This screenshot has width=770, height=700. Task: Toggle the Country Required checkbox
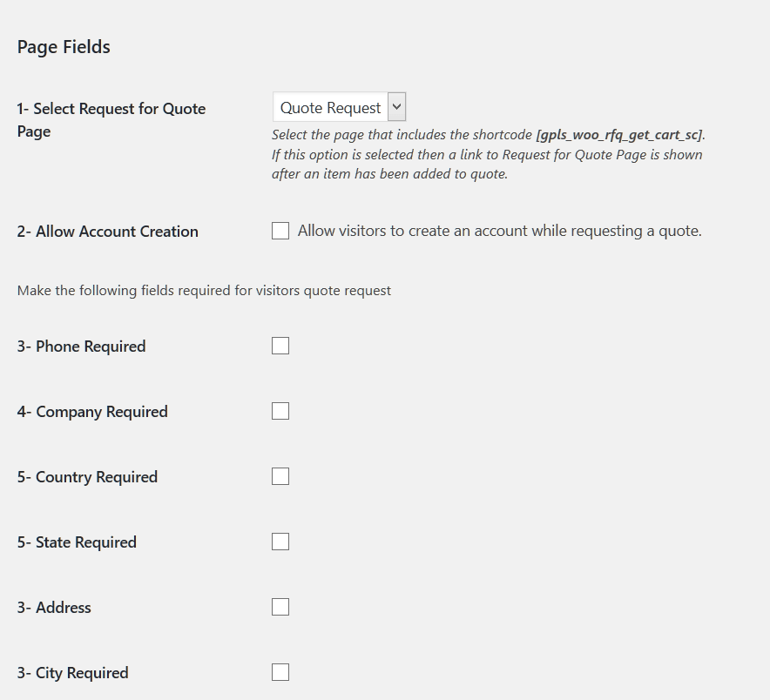pos(280,476)
